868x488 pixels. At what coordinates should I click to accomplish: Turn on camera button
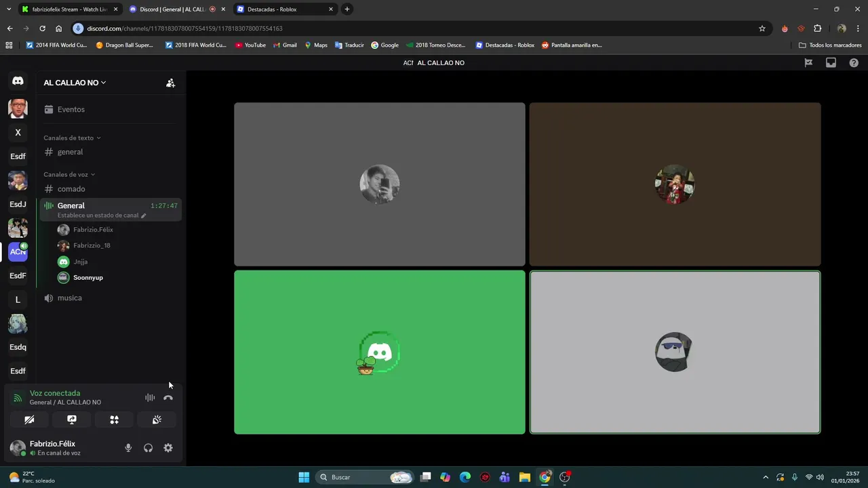click(x=29, y=420)
